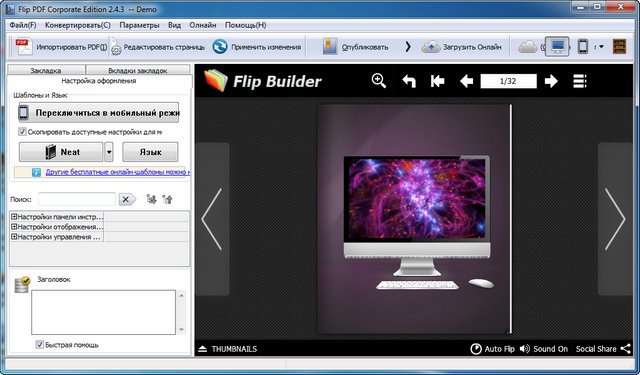Screen dimensions: 640x375
Task: Click the scrollbar down arrow of Заголовок box
Action: [181, 329]
